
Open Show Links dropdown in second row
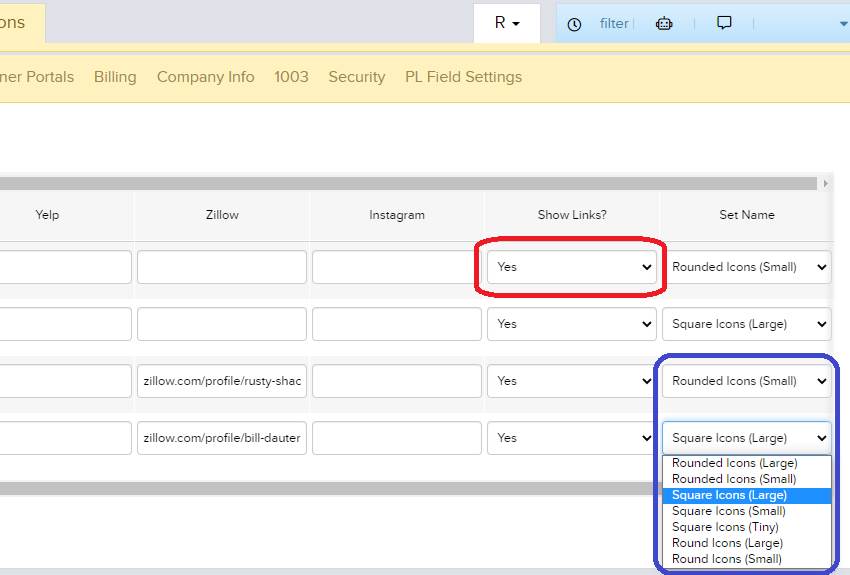pyautogui.click(x=572, y=324)
